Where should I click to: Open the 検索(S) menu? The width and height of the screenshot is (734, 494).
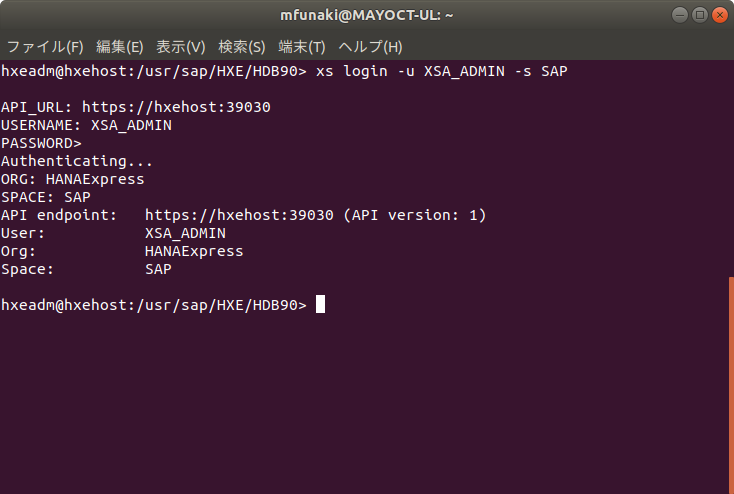tap(242, 47)
